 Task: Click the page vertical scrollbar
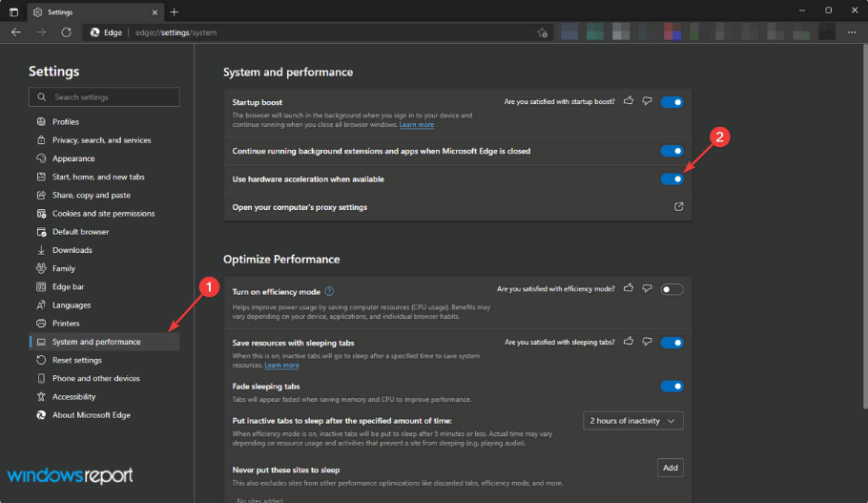pyautogui.click(x=865, y=227)
